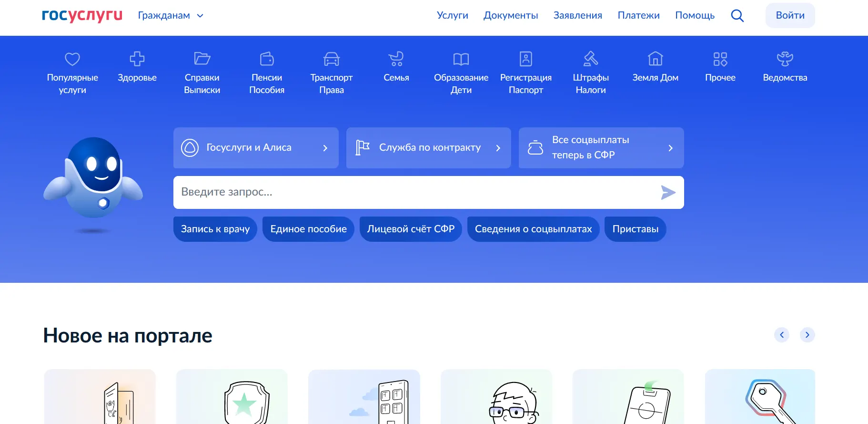Select the Здоровье cross icon
The image size is (868, 424).
137,59
